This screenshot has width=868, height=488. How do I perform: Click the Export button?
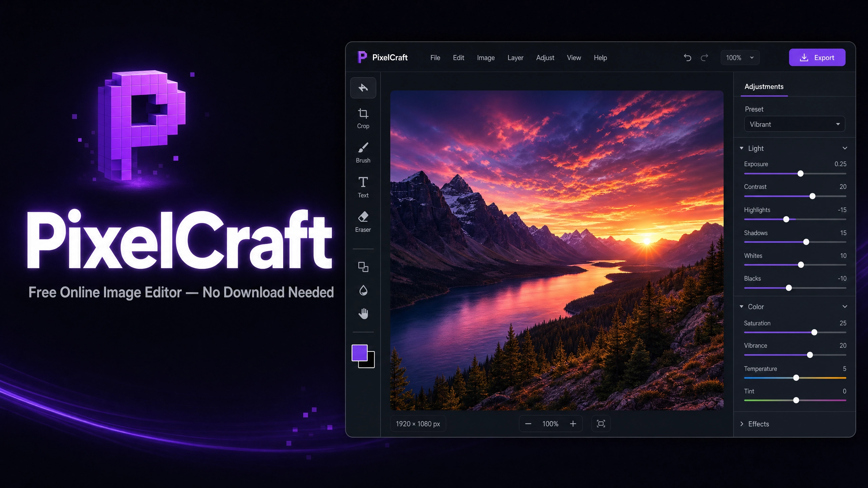[x=817, y=58]
